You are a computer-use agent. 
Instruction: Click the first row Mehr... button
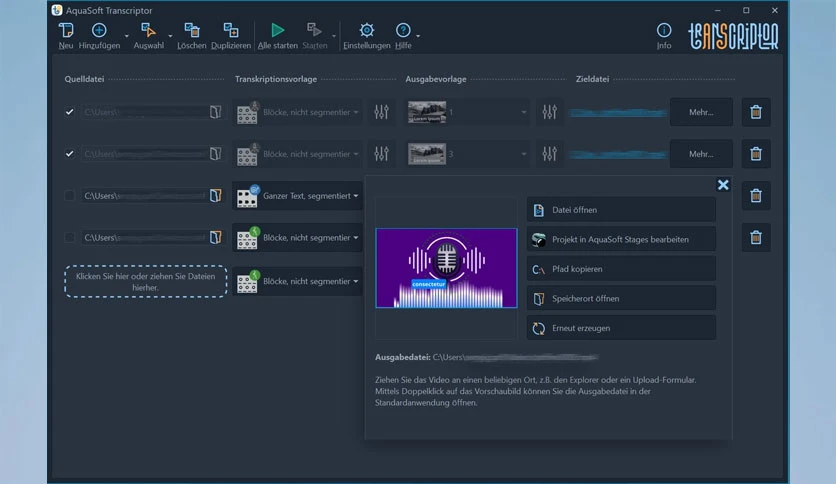[701, 112]
